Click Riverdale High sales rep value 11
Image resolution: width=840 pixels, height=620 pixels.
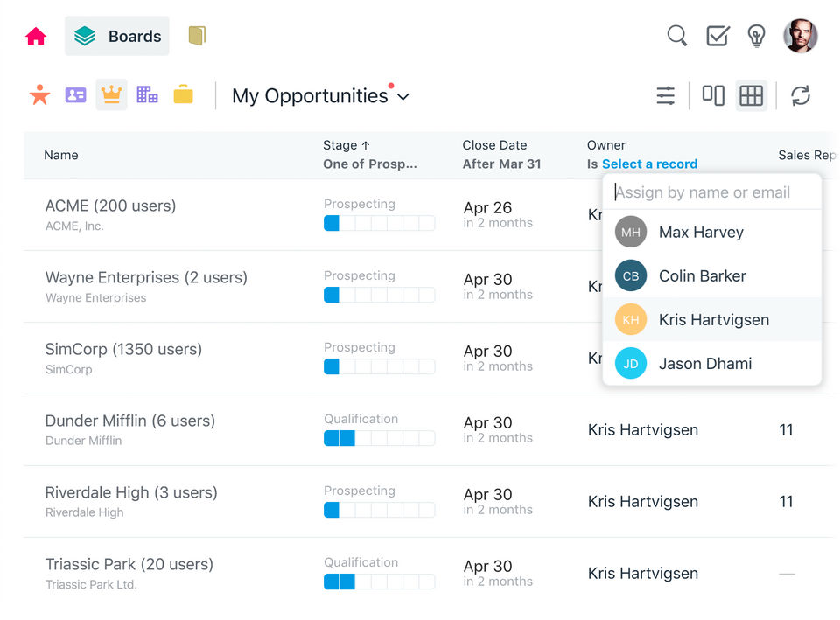point(786,502)
